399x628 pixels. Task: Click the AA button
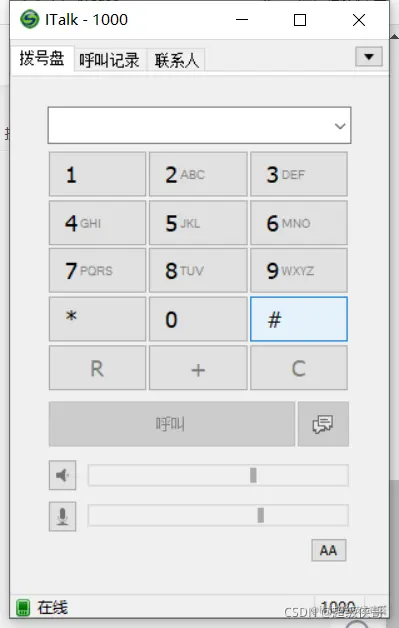[x=328, y=550]
